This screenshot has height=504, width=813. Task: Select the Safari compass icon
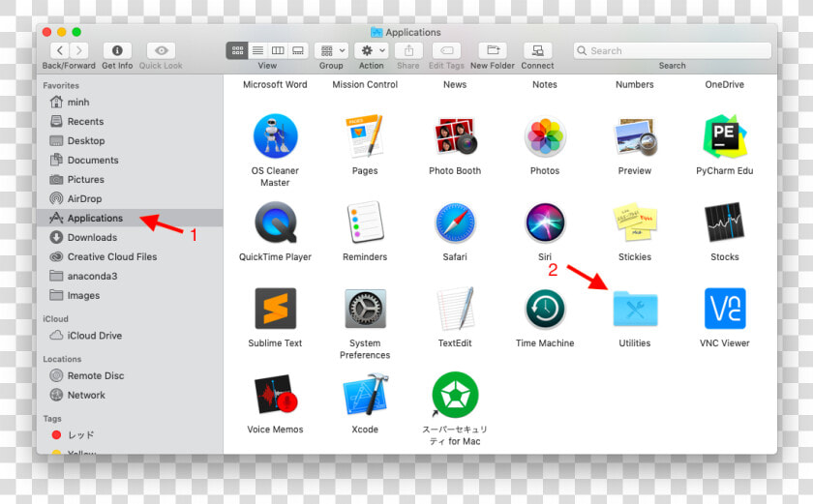[x=455, y=223]
